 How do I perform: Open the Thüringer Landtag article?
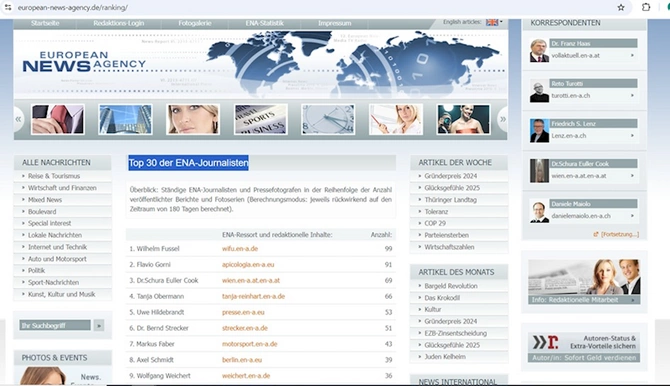(x=450, y=200)
